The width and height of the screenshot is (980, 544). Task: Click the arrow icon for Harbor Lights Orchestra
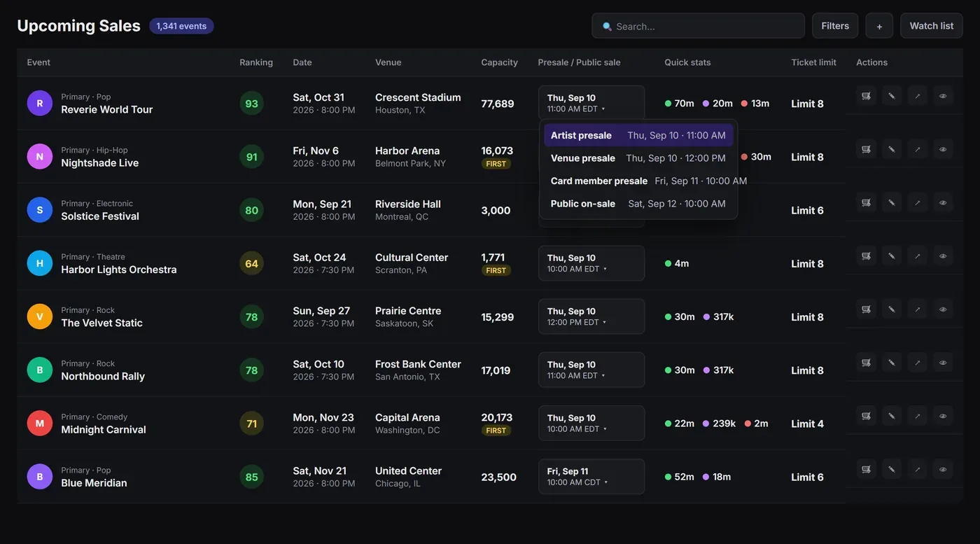pyautogui.click(x=918, y=256)
